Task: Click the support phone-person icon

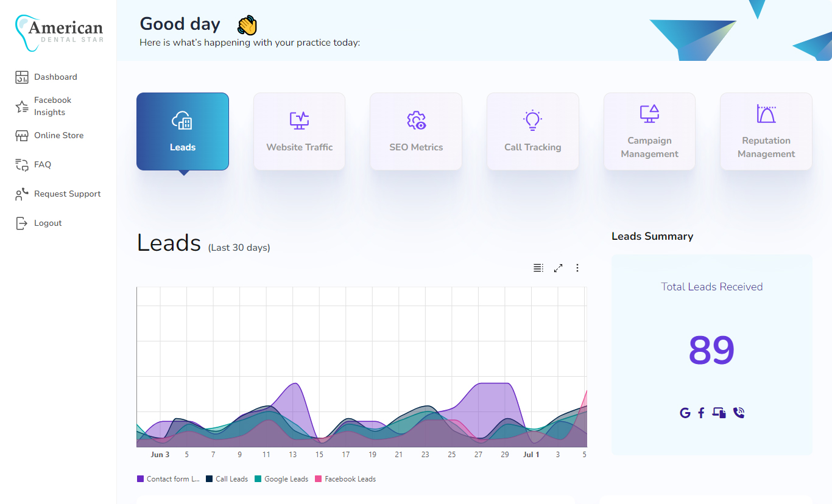Action: pos(22,194)
